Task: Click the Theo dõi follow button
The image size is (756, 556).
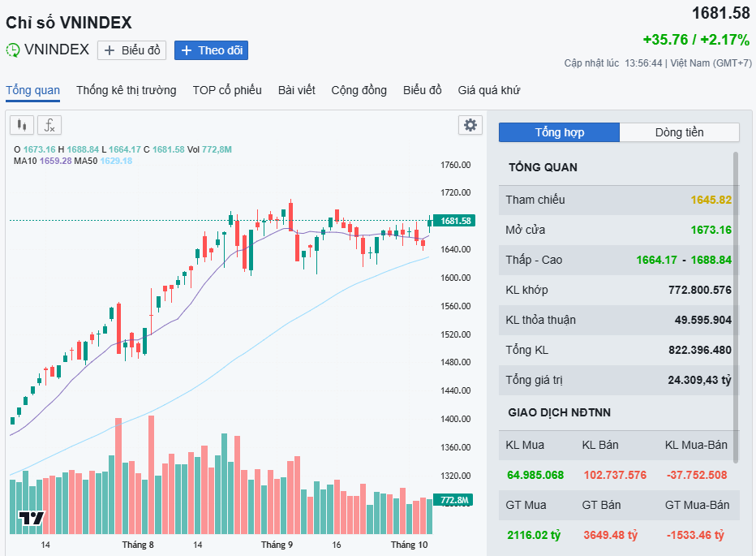Action: point(211,50)
